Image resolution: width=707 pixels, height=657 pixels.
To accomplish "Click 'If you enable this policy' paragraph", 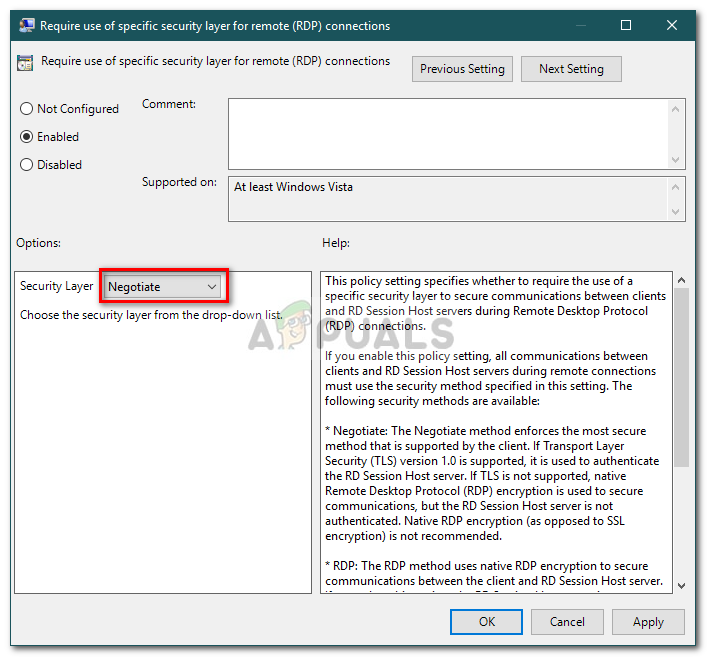I will click(x=490, y=378).
